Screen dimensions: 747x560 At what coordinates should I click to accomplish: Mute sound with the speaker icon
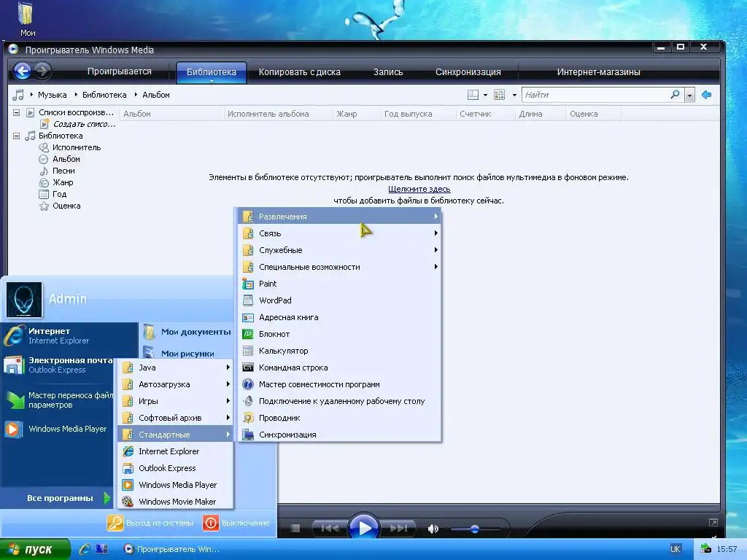[x=433, y=529]
